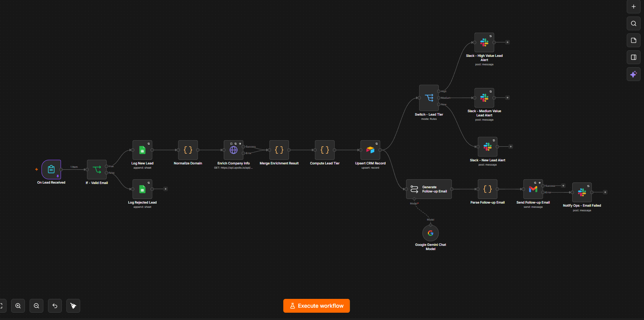Open the Send Follow-up Email Gmail node

[533, 189]
